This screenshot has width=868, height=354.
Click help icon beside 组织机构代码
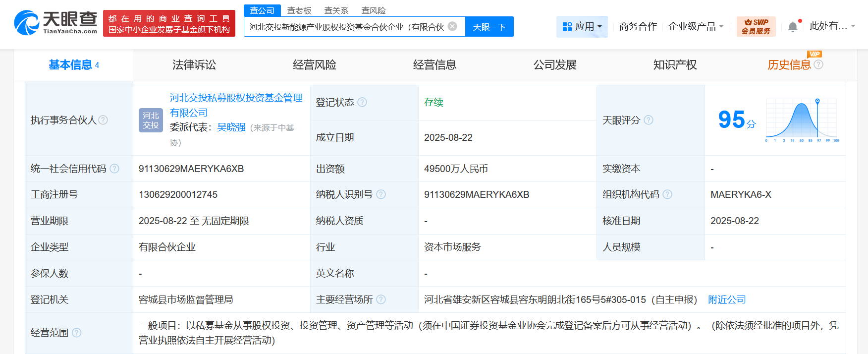coord(667,194)
